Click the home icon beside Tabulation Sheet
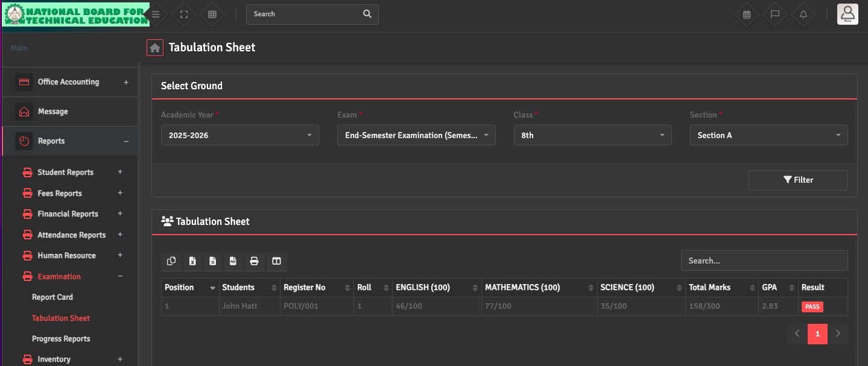Screen dimensions: 868x366 coord(155,48)
